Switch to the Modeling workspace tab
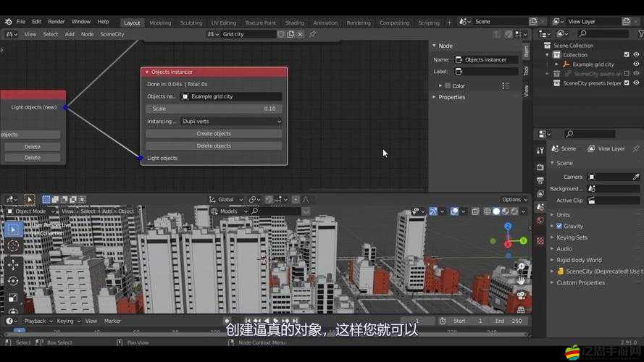Screen dimensions: 644x362 coord(160,23)
